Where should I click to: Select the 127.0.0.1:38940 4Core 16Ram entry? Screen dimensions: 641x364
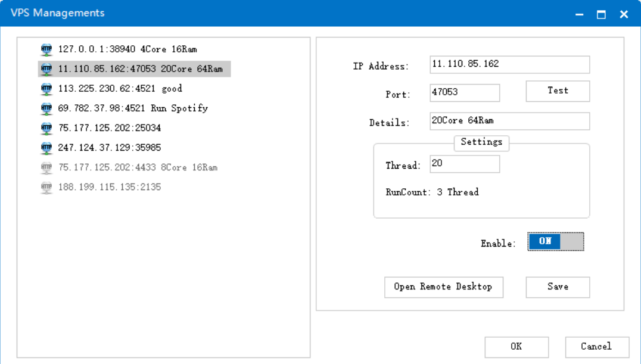click(127, 49)
